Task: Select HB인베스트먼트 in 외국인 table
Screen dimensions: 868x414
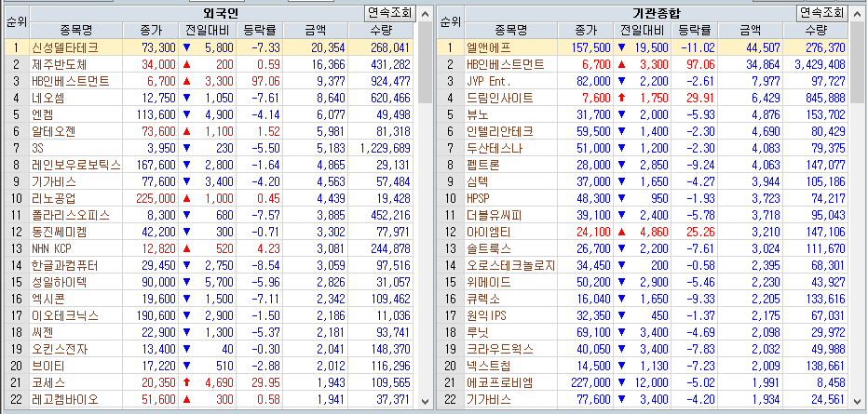Action: pos(70,81)
